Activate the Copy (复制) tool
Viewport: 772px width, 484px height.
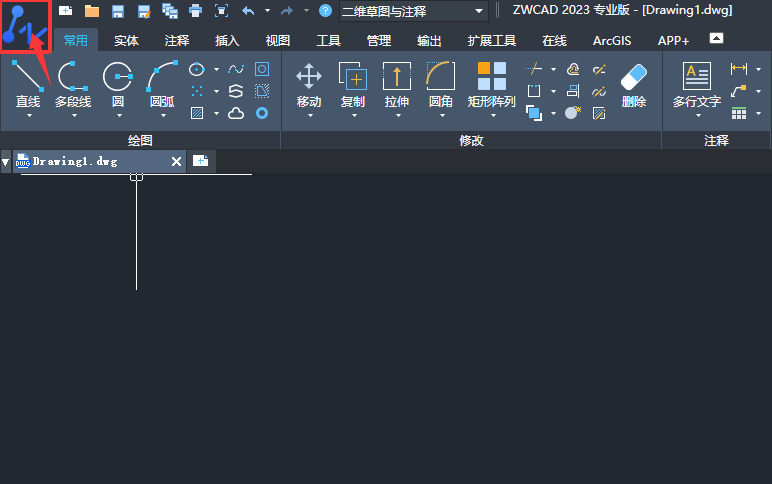point(353,84)
